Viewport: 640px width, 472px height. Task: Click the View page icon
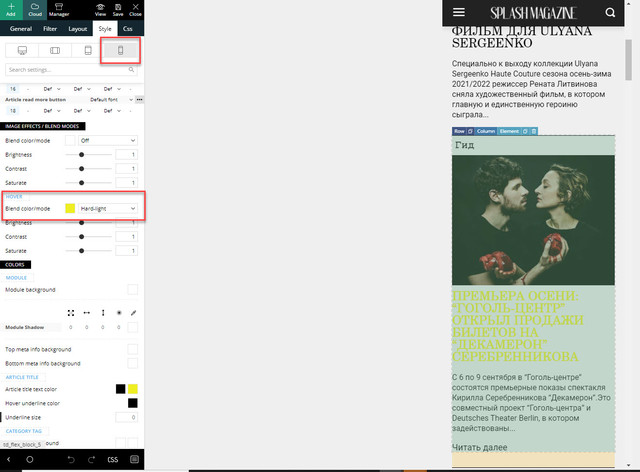click(x=100, y=10)
